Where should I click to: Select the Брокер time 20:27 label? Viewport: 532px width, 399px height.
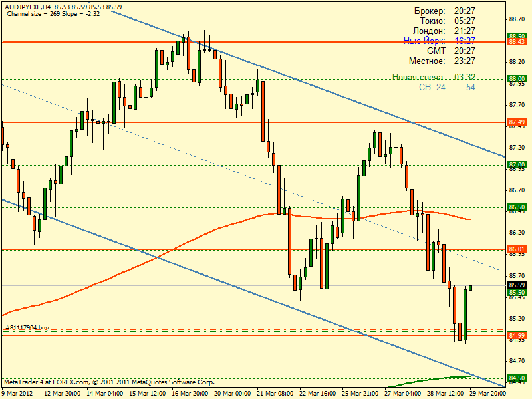point(445,11)
